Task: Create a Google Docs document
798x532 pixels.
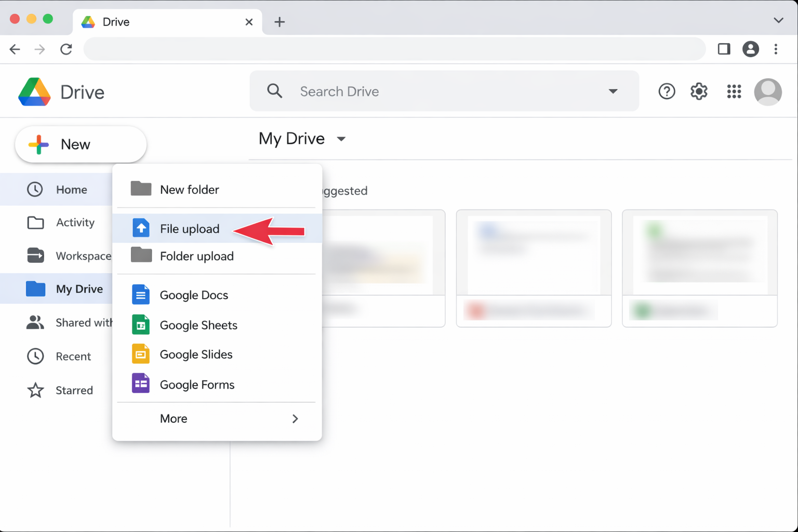Action: pyautogui.click(x=217, y=295)
